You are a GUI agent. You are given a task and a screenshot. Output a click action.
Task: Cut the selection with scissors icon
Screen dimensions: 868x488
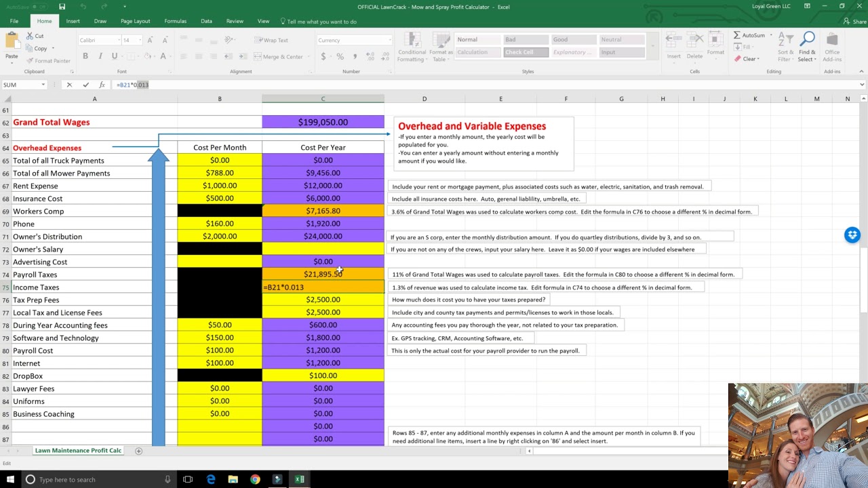(x=35, y=36)
